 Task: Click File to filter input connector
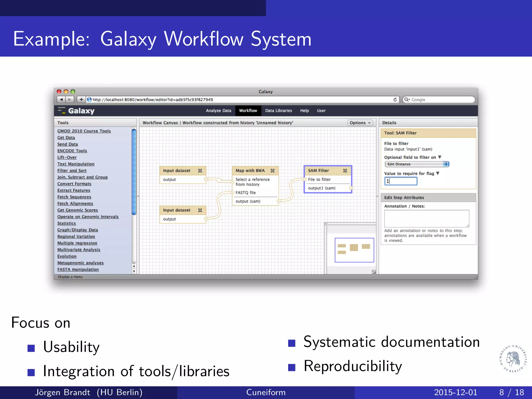click(305, 179)
